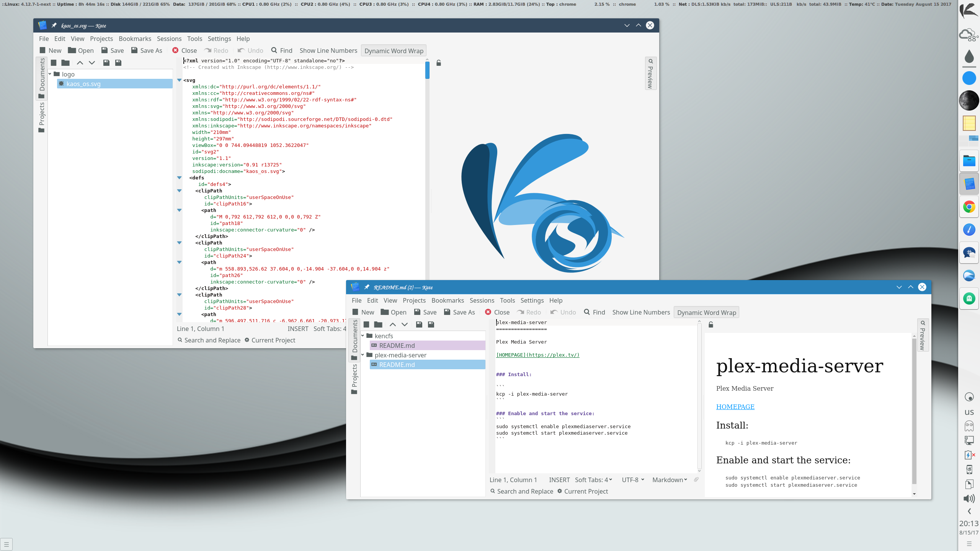Image resolution: width=980 pixels, height=551 pixels.
Task: Open the Markdown syntax mode dropdown
Action: [670, 480]
